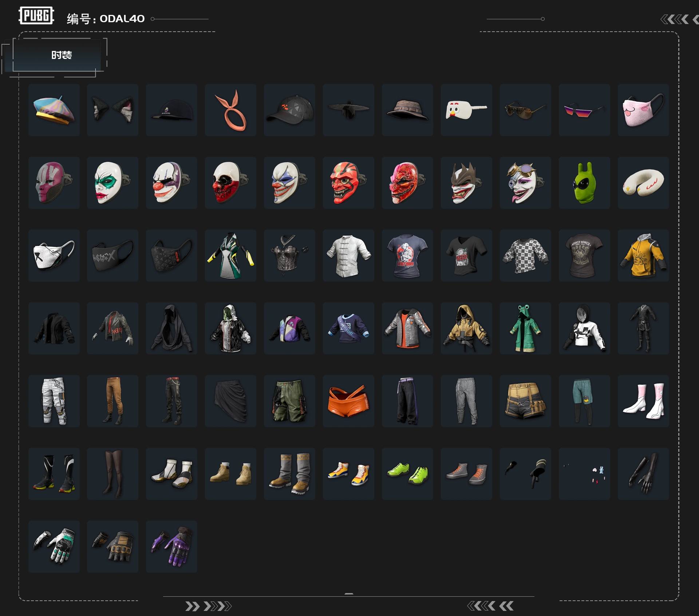Select the checkered long sleeve shirt
Screen dimensions: 699x616
(x=525, y=255)
